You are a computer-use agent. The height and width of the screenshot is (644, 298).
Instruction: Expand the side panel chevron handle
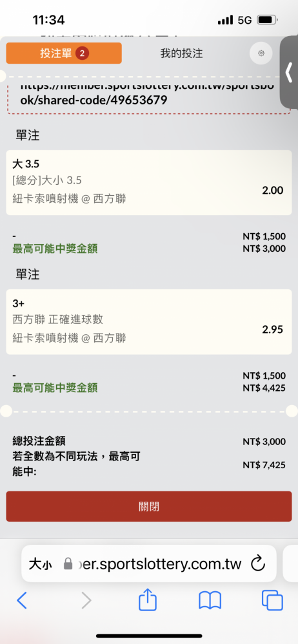pos(289,72)
